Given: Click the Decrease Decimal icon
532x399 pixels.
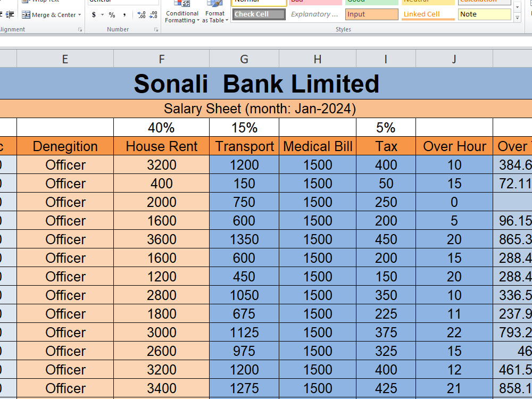Looking at the screenshot, I should (153, 14).
